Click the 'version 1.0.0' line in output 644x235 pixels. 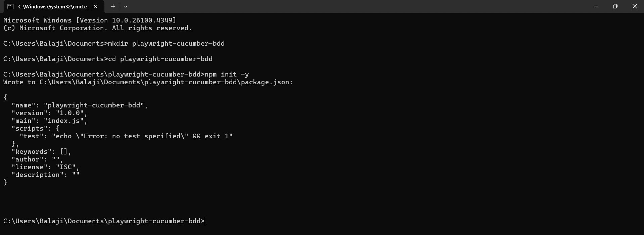tap(49, 113)
